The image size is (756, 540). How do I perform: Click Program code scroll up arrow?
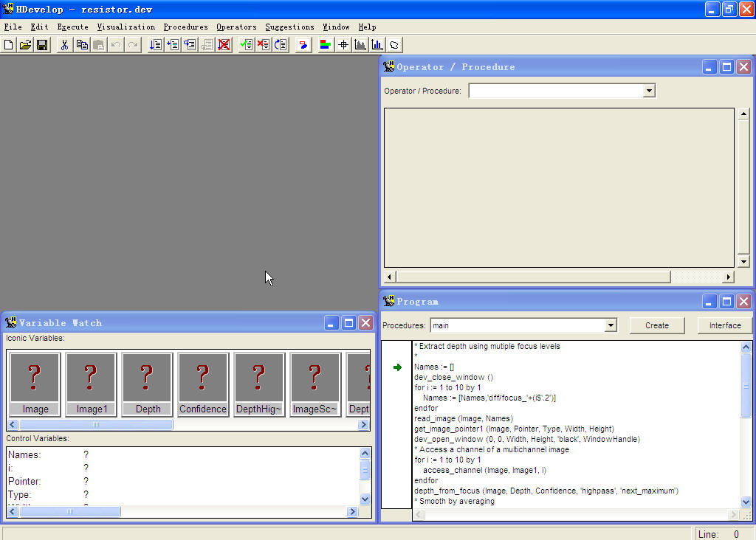click(x=746, y=347)
